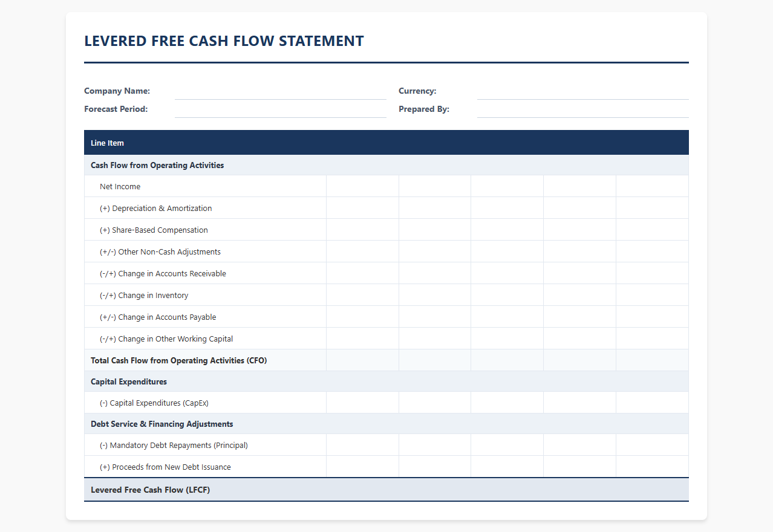The image size is (773, 532).
Task: Click "(+/-) Change in Accounts Payable" label
Action: pos(158,317)
